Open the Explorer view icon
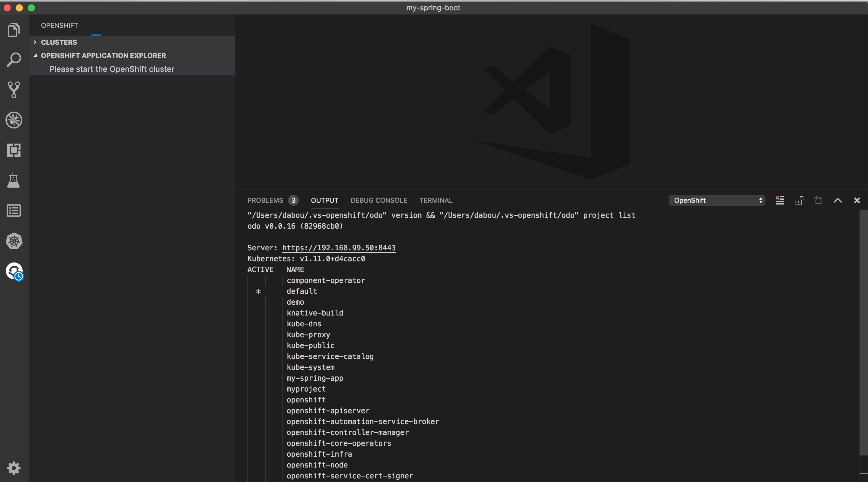Screen dimensions: 868x482 [14, 30]
